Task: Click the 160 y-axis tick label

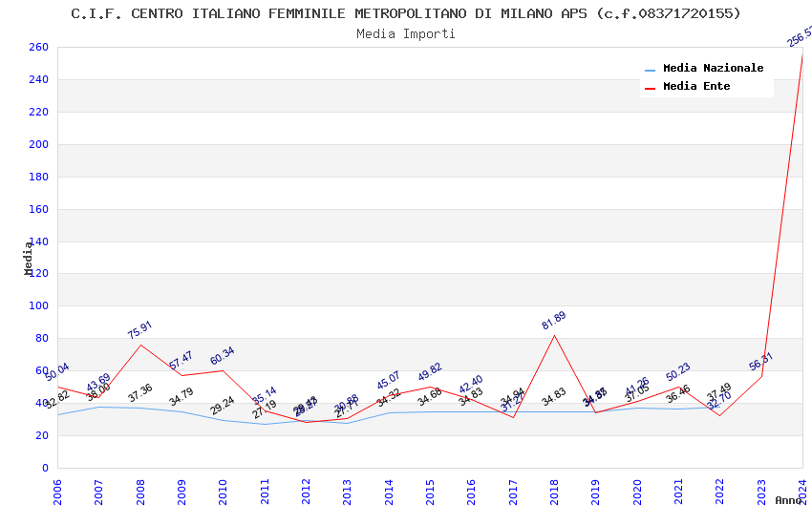Action: coord(38,209)
